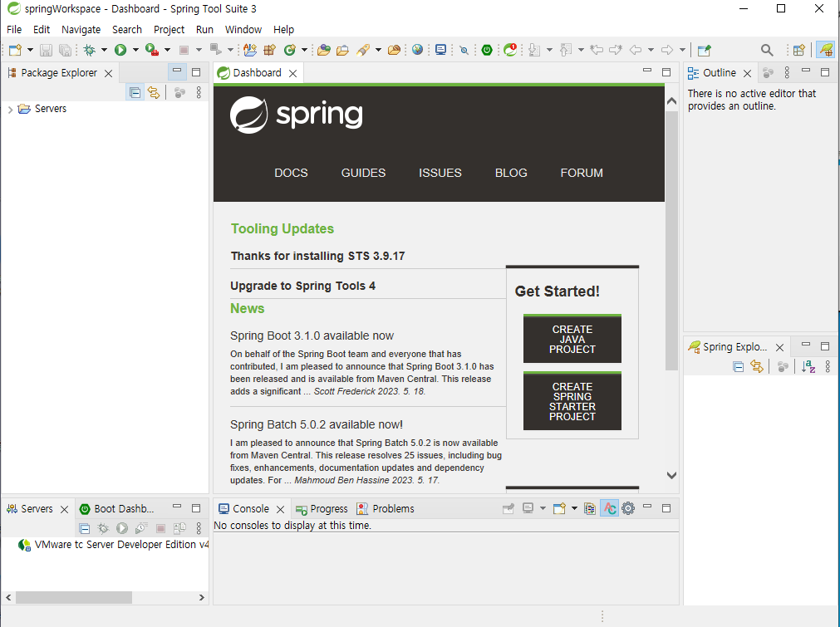840x627 pixels.
Task: Click the Run with coverage toolbar icon
Action: tap(152, 50)
